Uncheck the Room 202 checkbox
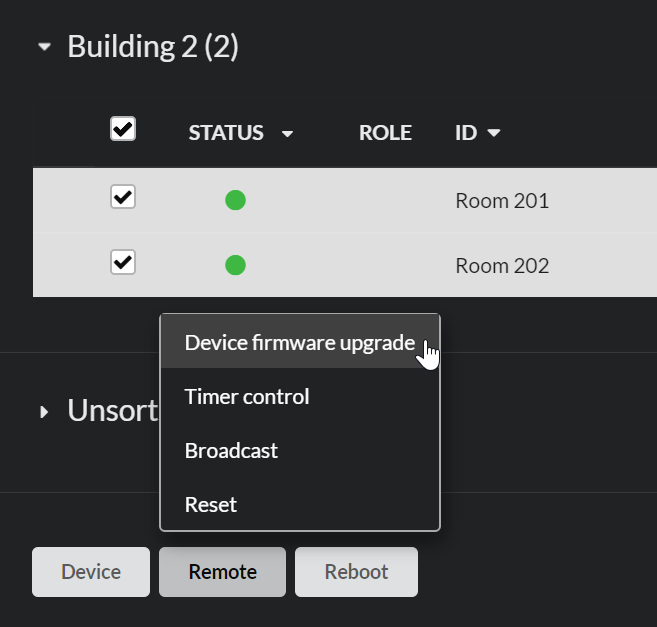The width and height of the screenshot is (657, 627). point(123,262)
